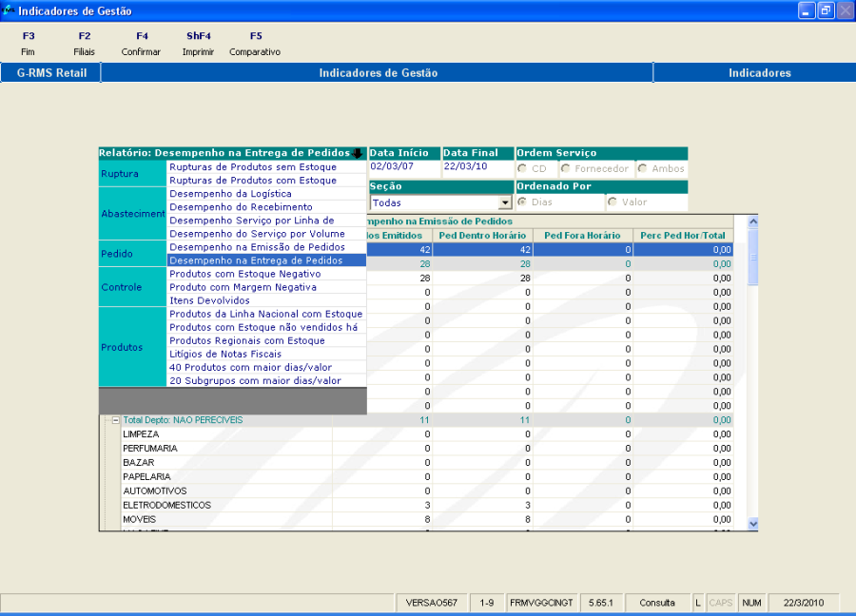This screenshot has height=616, width=856.
Task: Click the black arrow on Relatório header
Action: point(358,153)
